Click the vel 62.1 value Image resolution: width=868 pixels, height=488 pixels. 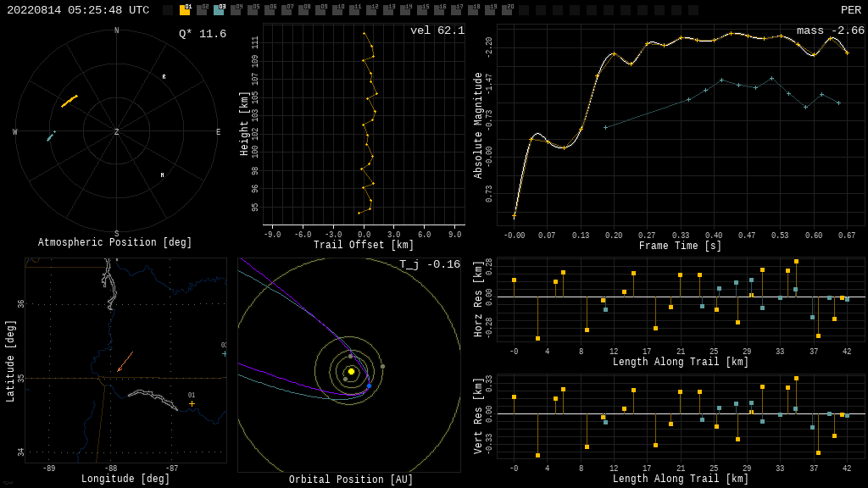(437, 30)
